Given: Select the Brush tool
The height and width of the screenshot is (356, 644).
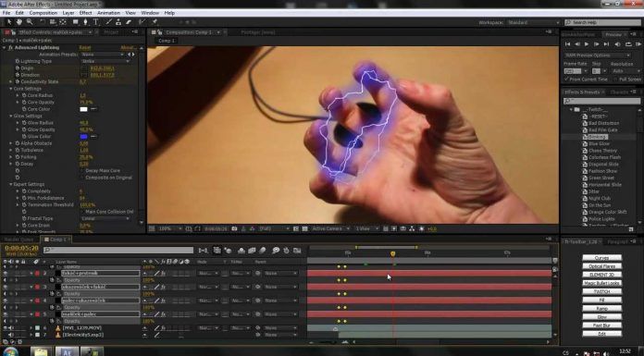Looking at the screenshot, I should (x=109, y=22).
